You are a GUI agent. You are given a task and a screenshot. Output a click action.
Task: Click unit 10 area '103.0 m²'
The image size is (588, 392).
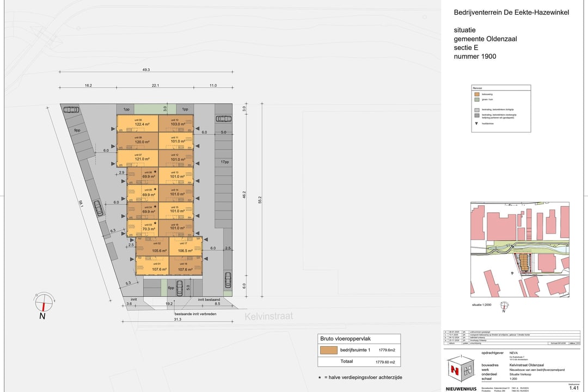click(177, 124)
